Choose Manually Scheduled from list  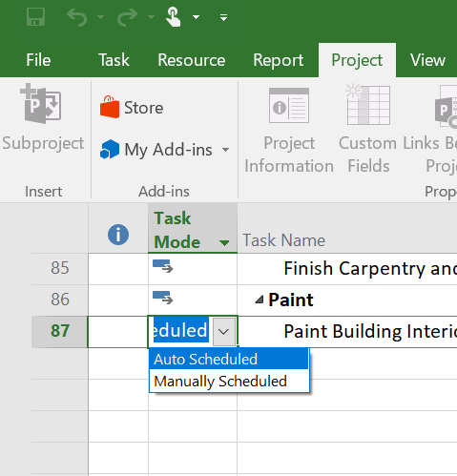(x=229, y=381)
